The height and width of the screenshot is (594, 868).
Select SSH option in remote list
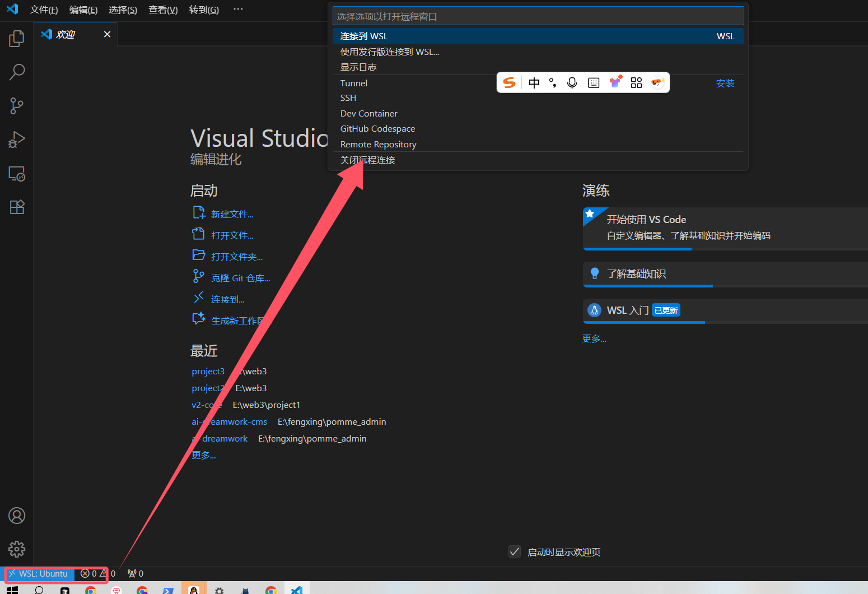coord(538,98)
